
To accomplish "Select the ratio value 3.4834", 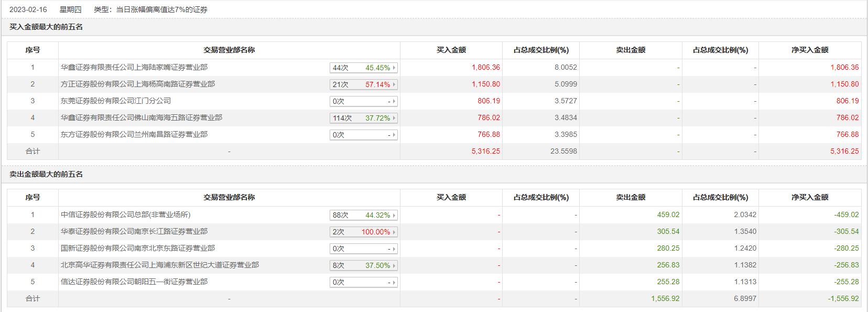I will [566, 117].
